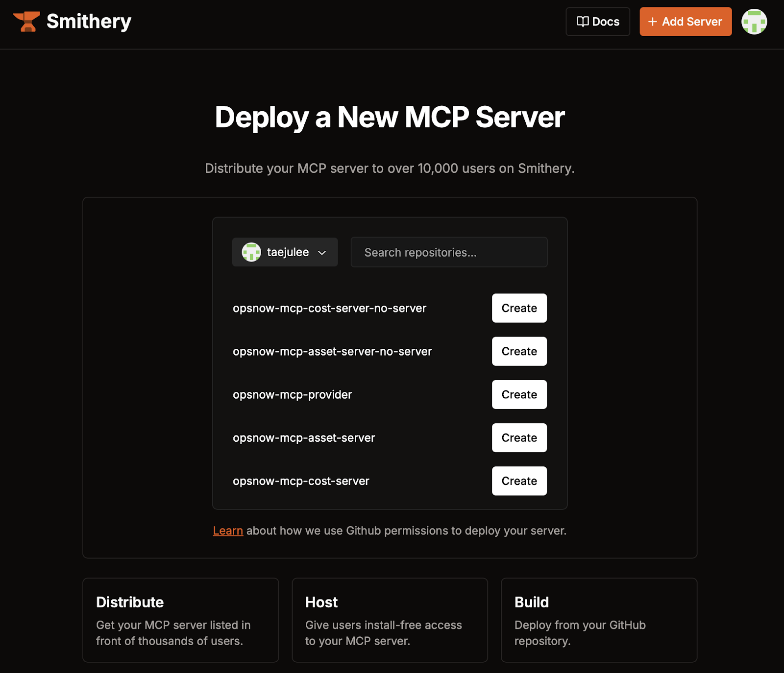Viewport: 784px width, 673px height.
Task: Select the opsnow-mcp-cost-server repository name
Action: 301,481
